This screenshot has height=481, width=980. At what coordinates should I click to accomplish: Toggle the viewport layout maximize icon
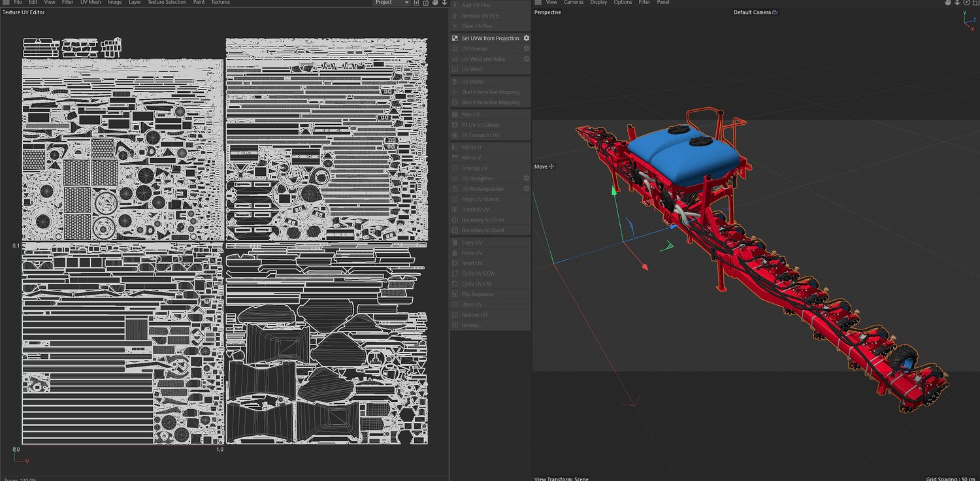975,3
